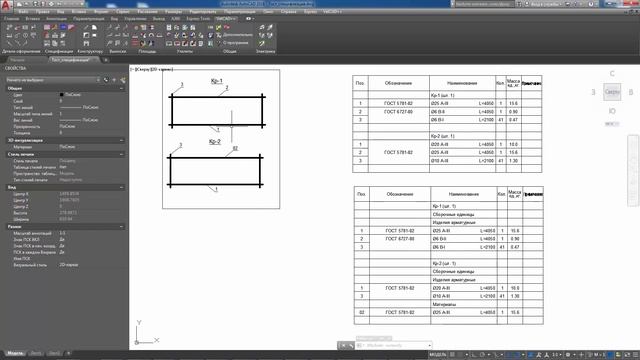Switch to the Лист2 layout tab
Screen dimensions: 640x360
(x=54, y=353)
